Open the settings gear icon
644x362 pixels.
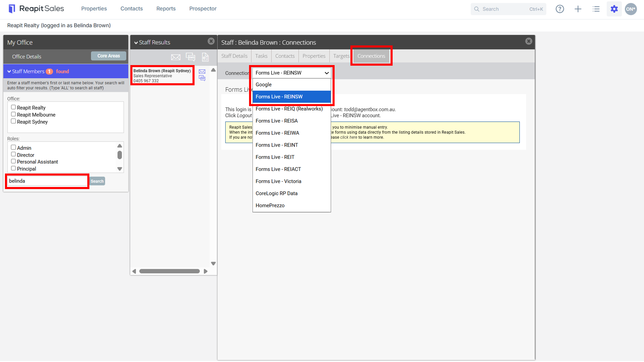[614, 9]
